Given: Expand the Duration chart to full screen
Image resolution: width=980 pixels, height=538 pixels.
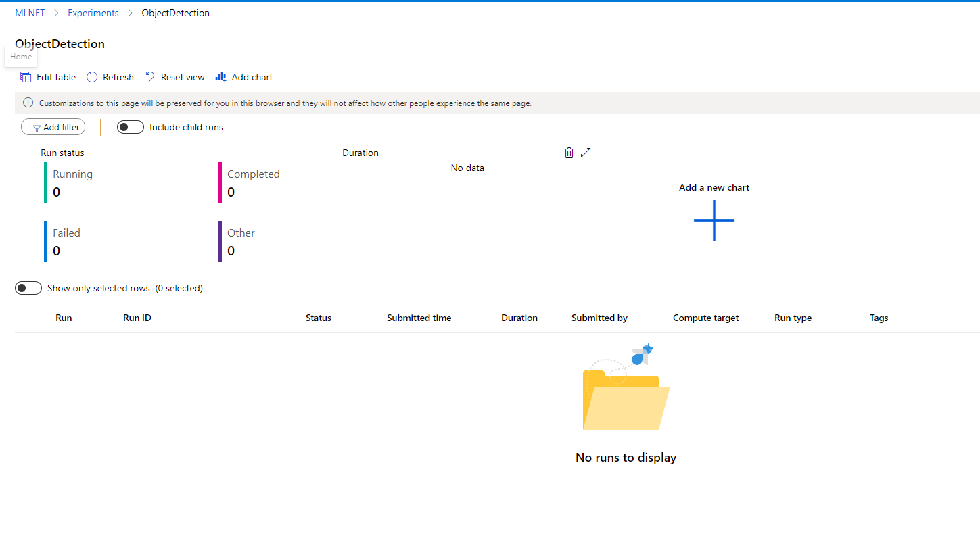Looking at the screenshot, I should pyautogui.click(x=585, y=152).
